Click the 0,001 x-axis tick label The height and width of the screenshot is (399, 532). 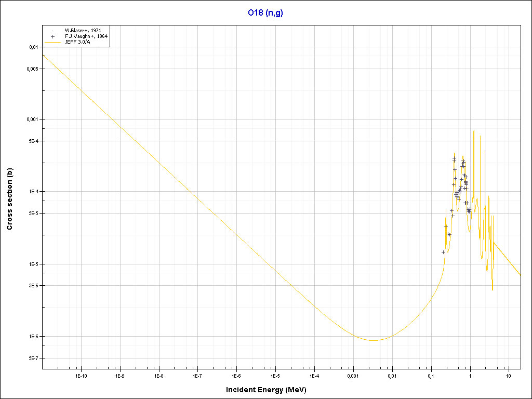pyautogui.click(x=353, y=375)
